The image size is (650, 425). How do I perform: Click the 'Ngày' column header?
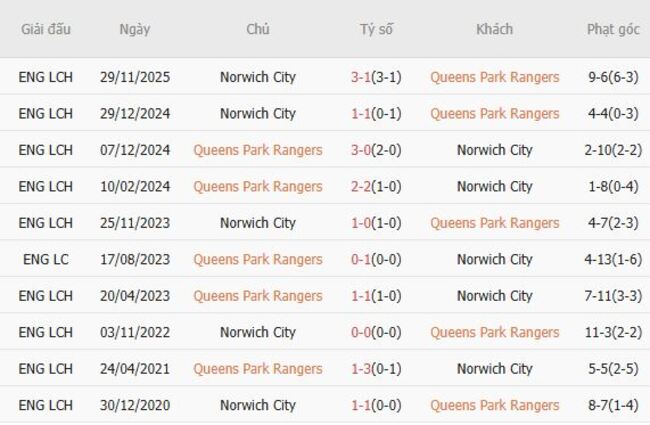coord(134,29)
